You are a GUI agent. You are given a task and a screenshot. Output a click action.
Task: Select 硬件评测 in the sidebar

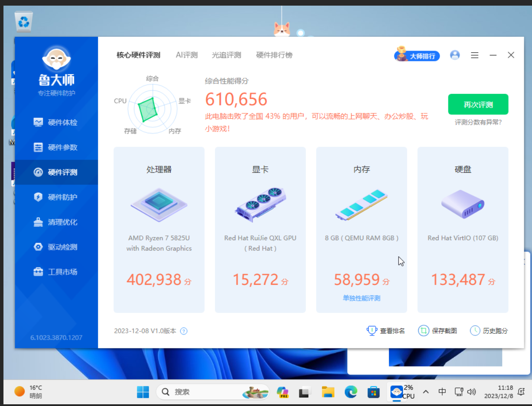pyautogui.click(x=56, y=172)
